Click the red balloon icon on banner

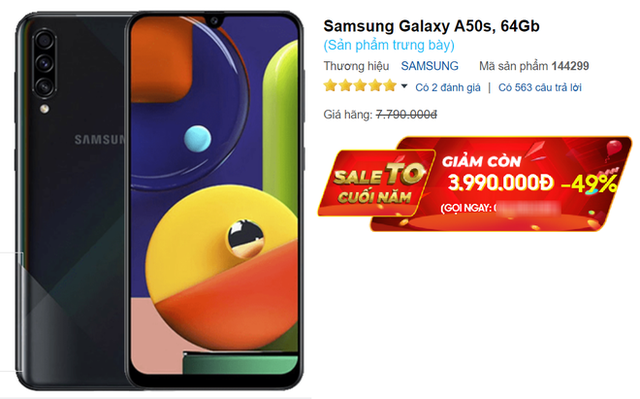click(x=614, y=147)
